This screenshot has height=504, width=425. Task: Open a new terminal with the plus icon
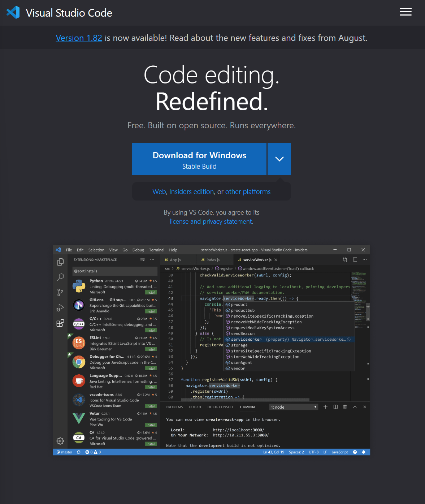click(x=325, y=407)
